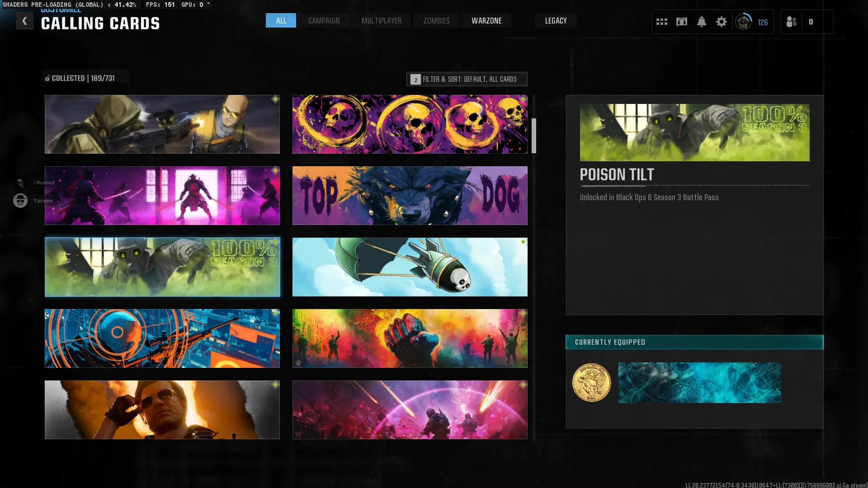Click the player level number 126
Image resolution: width=868 pixels, height=488 pixels.
tap(763, 22)
